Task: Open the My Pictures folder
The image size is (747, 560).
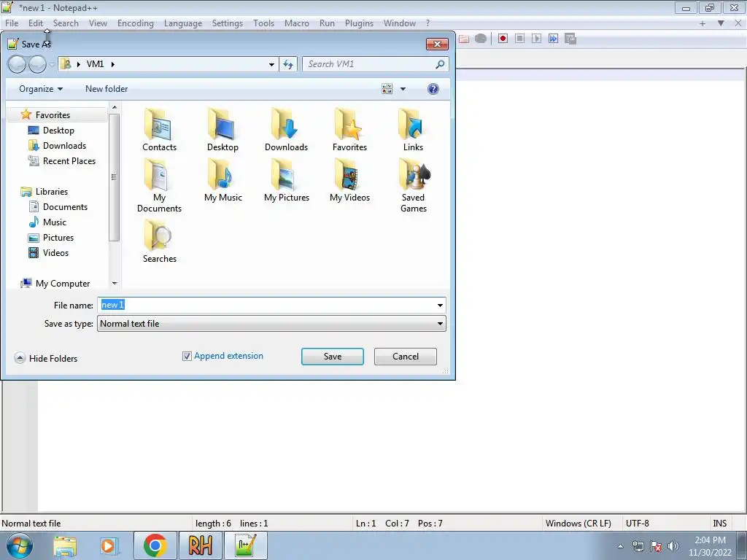Action: coord(287,180)
